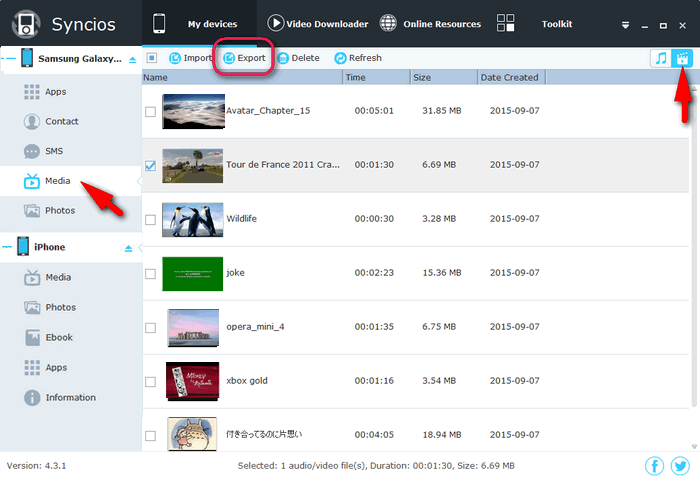Image resolution: width=700 pixels, height=481 pixels.
Task: Click the Version: 4.3.1 status text
Action: click(x=37, y=466)
